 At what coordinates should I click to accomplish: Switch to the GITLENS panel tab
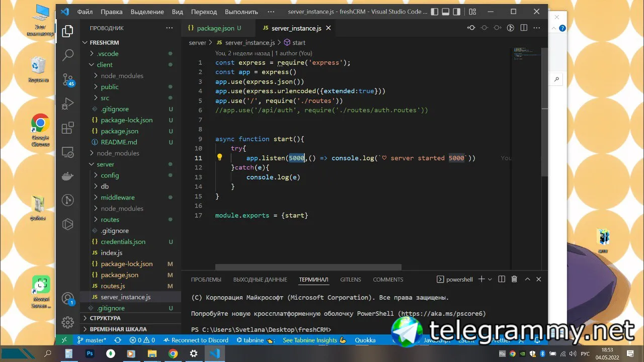point(351,280)
